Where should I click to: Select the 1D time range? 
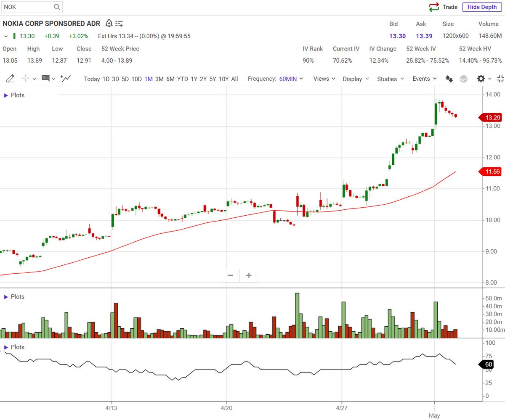click(106, 79)
